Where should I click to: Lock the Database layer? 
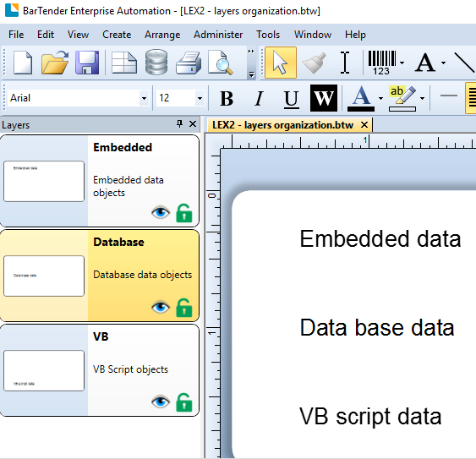click(184, 308)
